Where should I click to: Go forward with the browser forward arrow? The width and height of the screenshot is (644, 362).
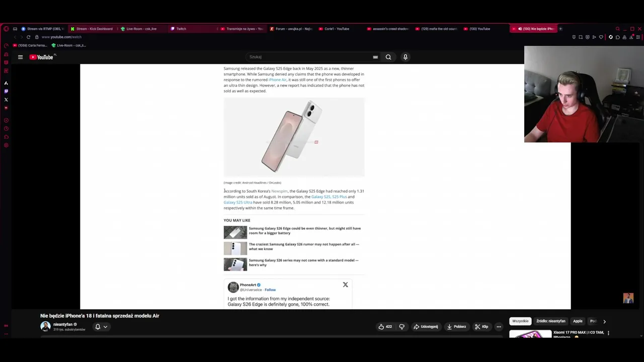click(x=21, y=37)
